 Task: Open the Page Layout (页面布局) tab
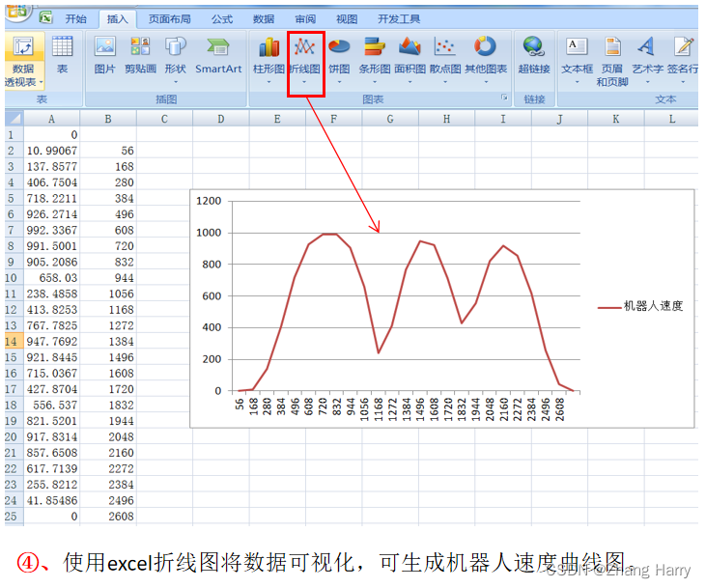pyautogui.click(x=170, y=19)
